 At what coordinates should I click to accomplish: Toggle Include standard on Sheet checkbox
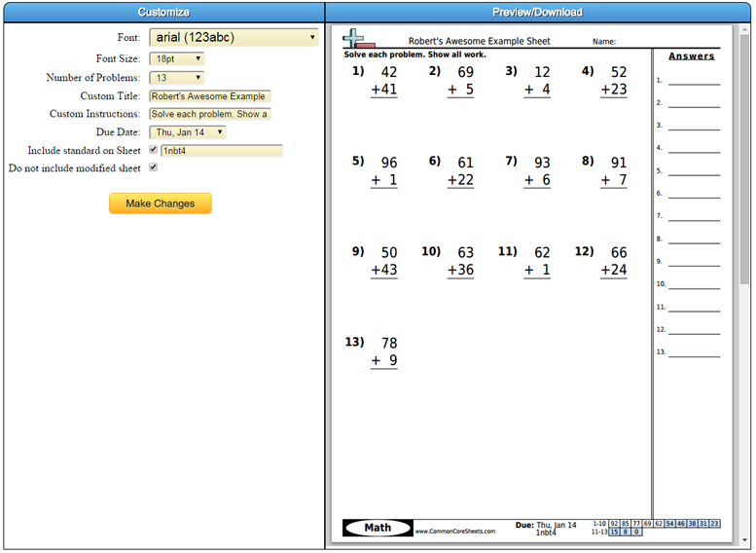(154, 150)
